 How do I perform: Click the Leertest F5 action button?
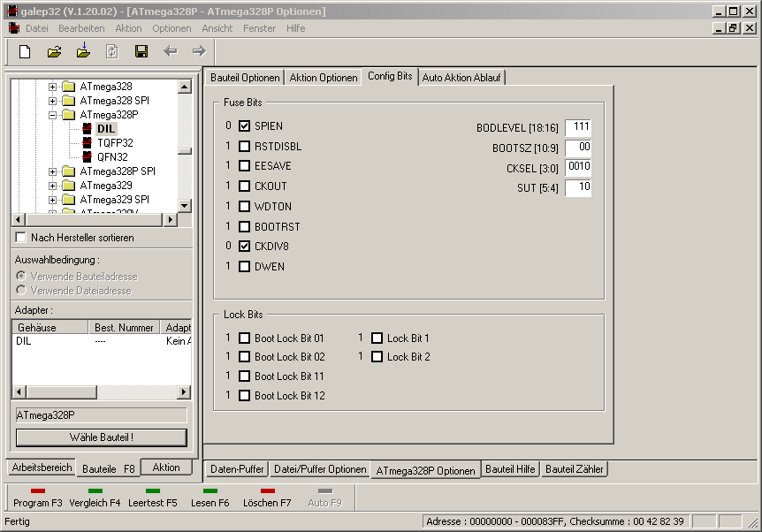click(153, 498)
